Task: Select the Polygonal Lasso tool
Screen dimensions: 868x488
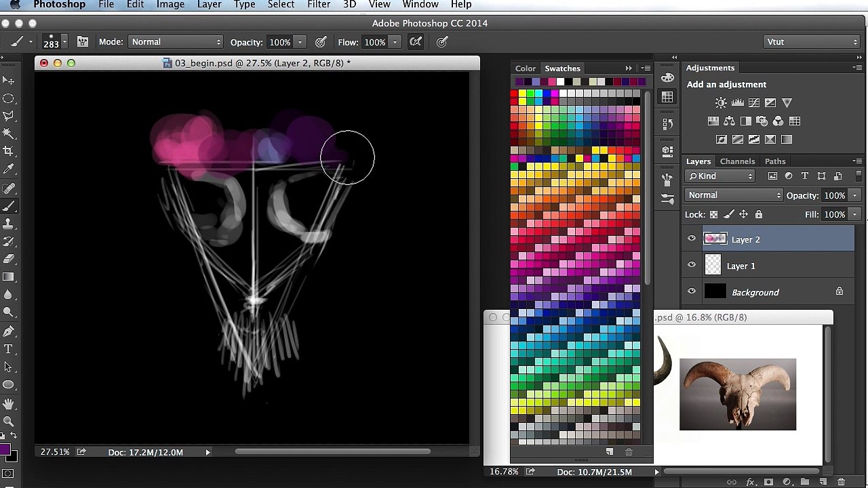Action: (8, 116)
